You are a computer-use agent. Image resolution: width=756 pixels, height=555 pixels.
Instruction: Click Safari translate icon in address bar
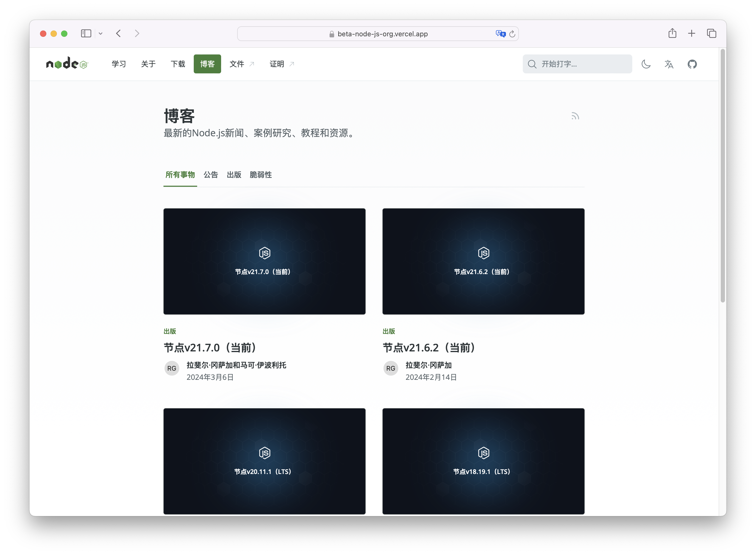(500, 34)
